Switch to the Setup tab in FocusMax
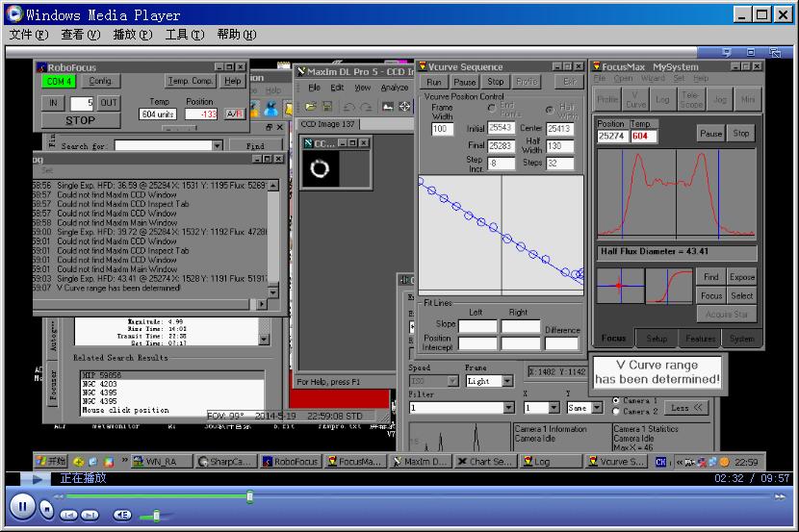The height and width of the screenshot is (532, 799). (657, 338)
